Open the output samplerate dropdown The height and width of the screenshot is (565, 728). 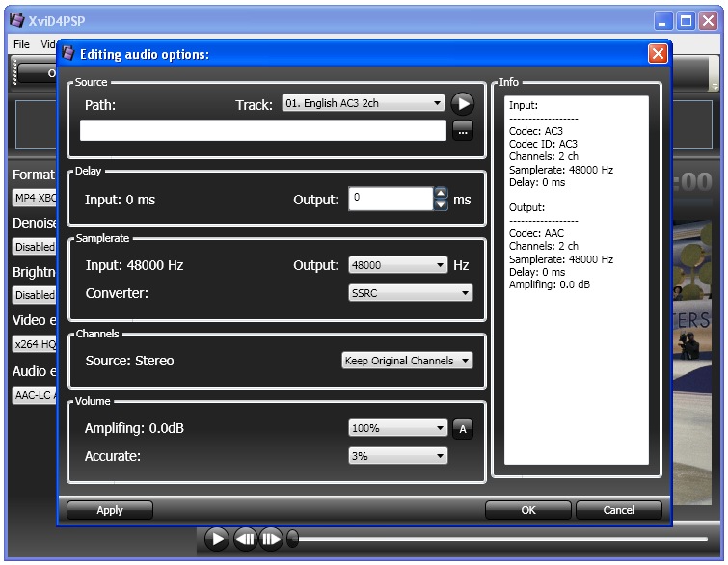point(398,265)
